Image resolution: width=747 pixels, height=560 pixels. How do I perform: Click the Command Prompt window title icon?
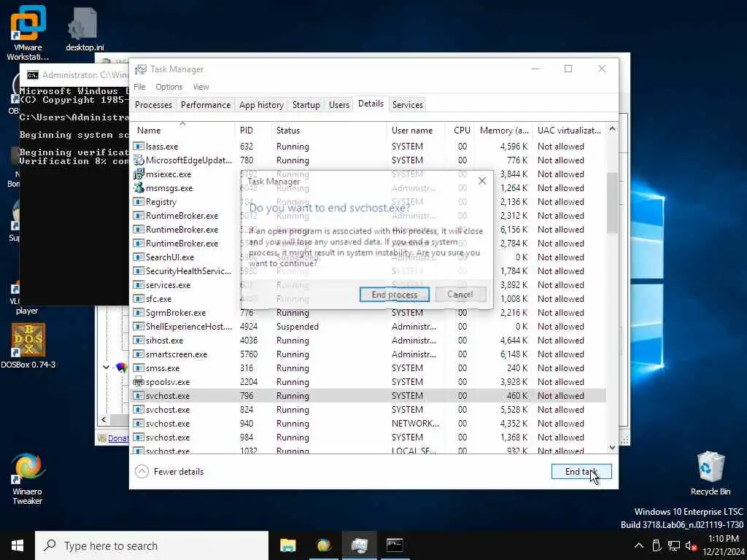32,75
